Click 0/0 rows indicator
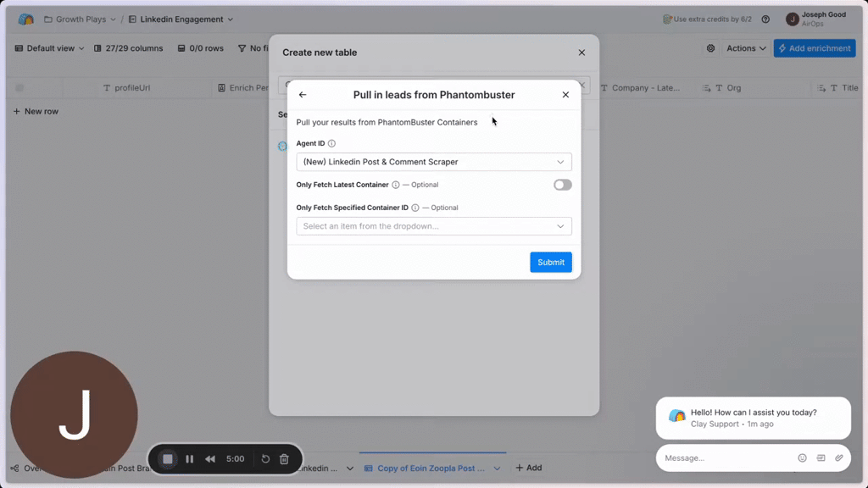Image resolution: width=868 pixels, height=488 pixels. coord(200,48)
